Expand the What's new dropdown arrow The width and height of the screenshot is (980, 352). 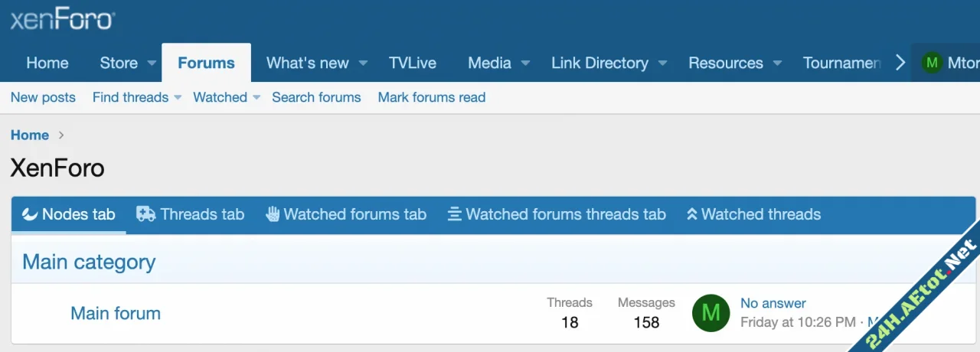[363, 63]
